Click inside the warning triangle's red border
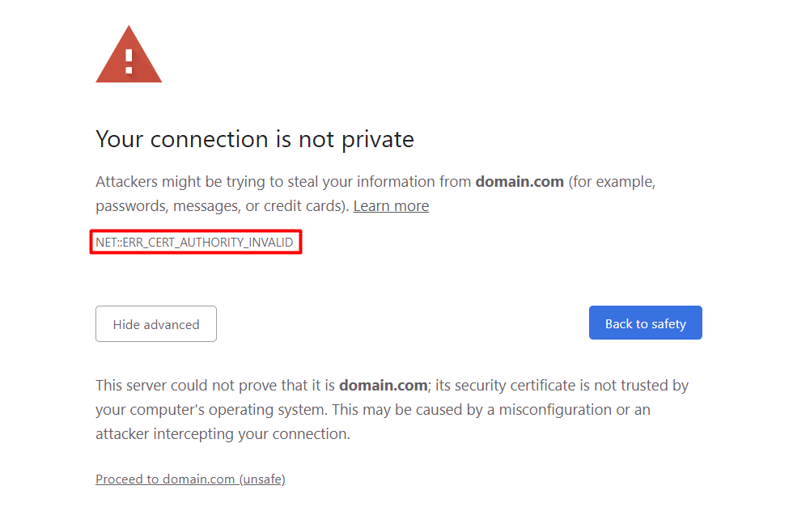Image resolution: width=810 pixels, height=532 pixels. 128,69
